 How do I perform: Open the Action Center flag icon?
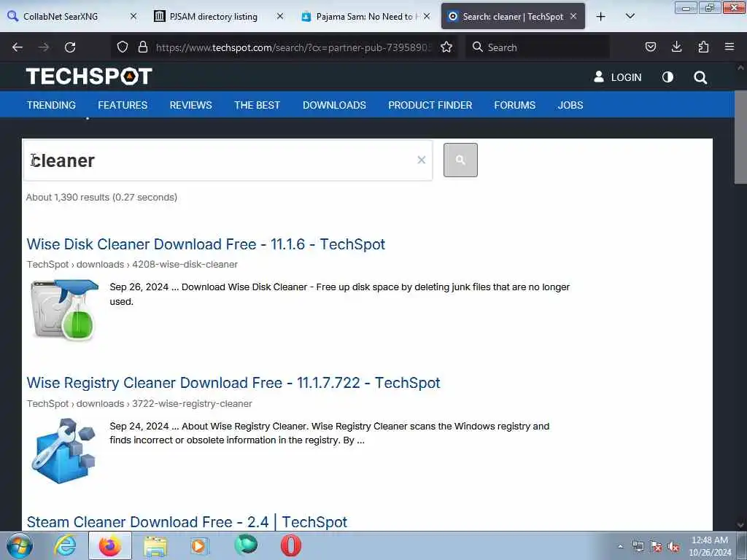(x=656, y=546)
